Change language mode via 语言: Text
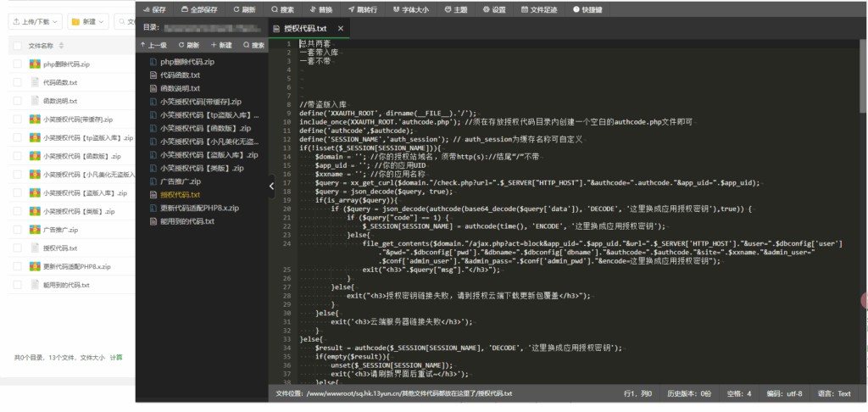 834,393
